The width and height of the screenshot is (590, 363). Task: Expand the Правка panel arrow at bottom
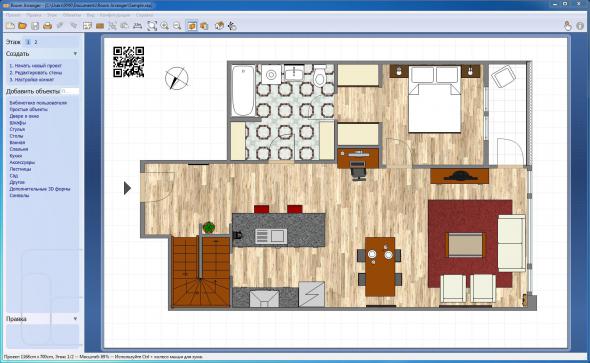pyautogui.click(x=75, y=319)
